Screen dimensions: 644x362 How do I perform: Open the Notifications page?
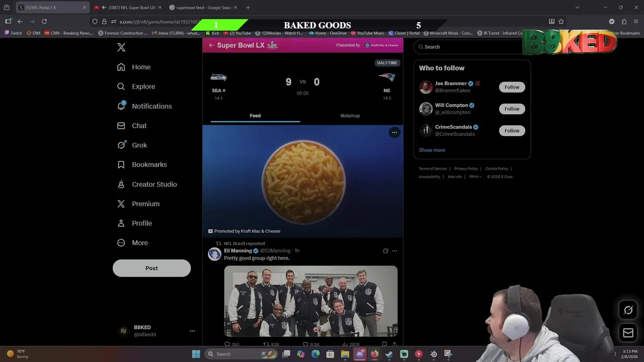coord(144,106)
